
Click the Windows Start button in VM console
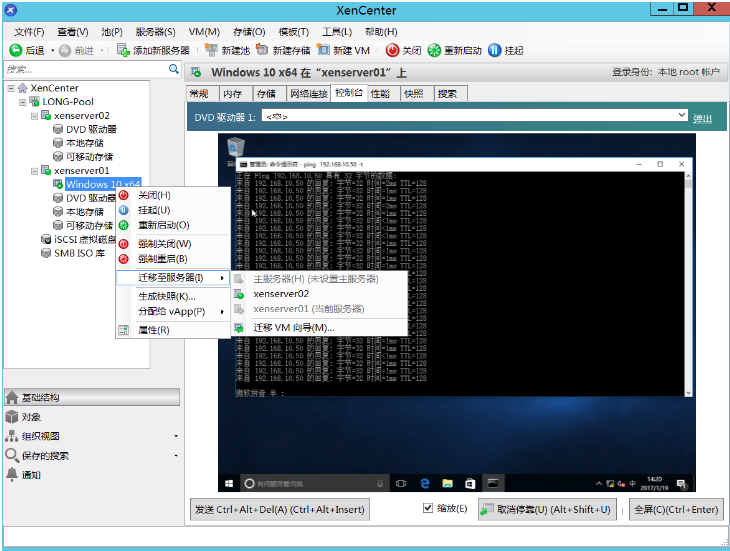click(x=229, y=484)
